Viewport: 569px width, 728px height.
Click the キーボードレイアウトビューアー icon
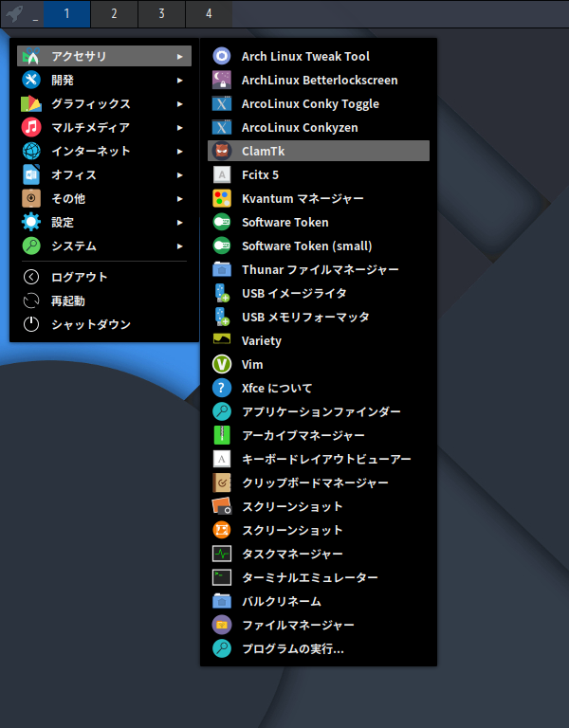pos(222,459)
